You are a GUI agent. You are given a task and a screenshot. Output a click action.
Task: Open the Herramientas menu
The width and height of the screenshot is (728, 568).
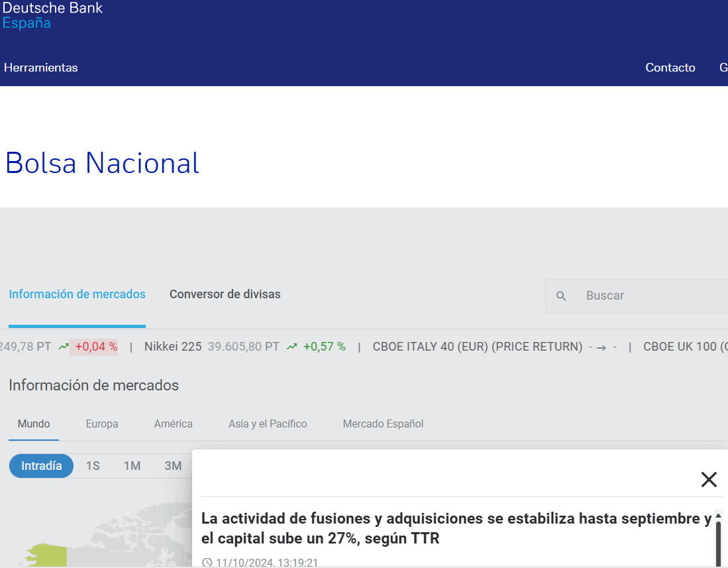[41, 68]
